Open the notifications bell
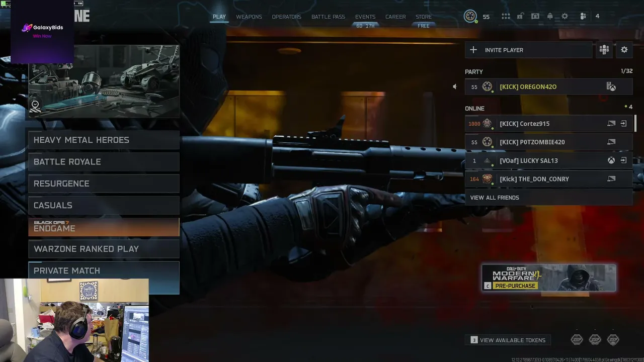This screenshot has height=362, width=644. (550, 16)
